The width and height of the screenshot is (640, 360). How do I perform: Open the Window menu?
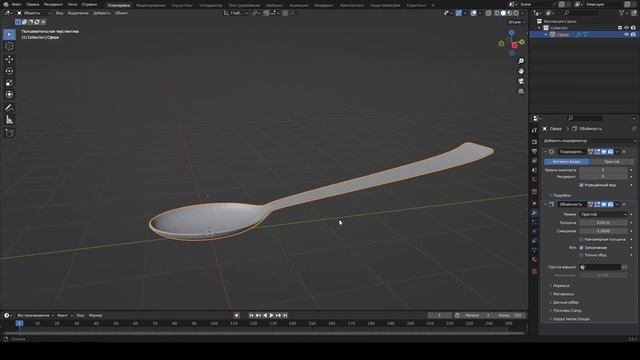pyautogui.click(x=72, y=4)
